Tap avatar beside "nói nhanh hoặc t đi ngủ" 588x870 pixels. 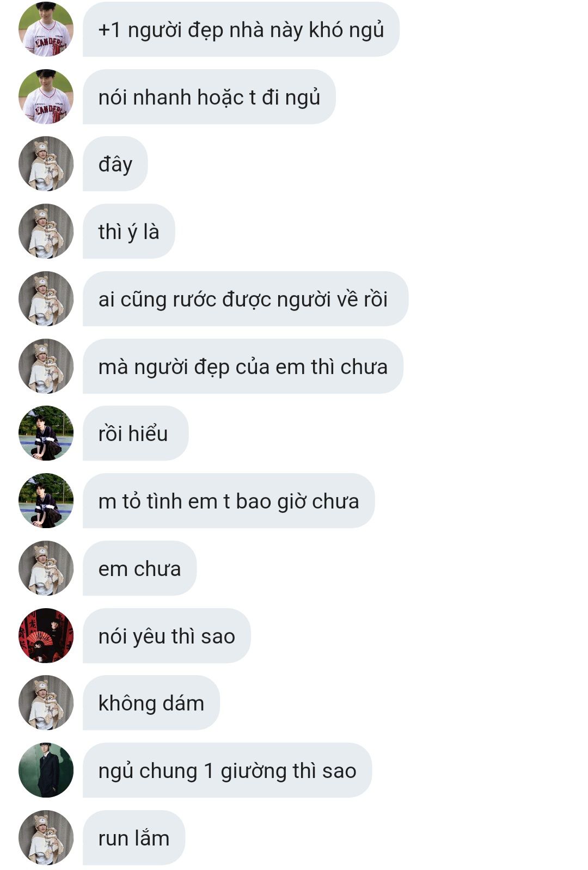tap(46, 97)
